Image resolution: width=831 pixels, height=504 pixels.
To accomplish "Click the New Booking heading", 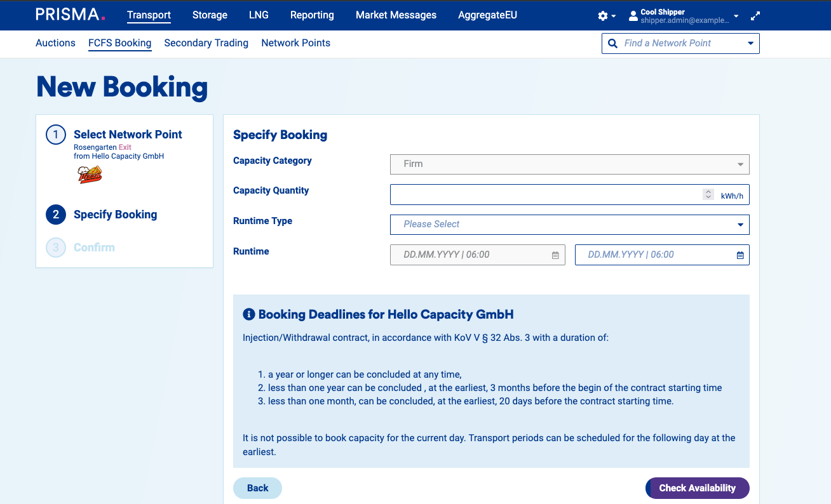I will [x=122, y=87].
